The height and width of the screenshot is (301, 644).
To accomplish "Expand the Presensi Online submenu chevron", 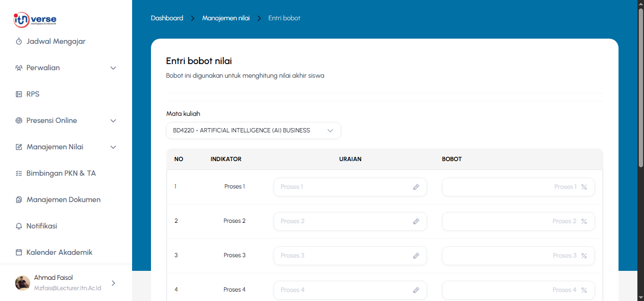I will (113, 121).
